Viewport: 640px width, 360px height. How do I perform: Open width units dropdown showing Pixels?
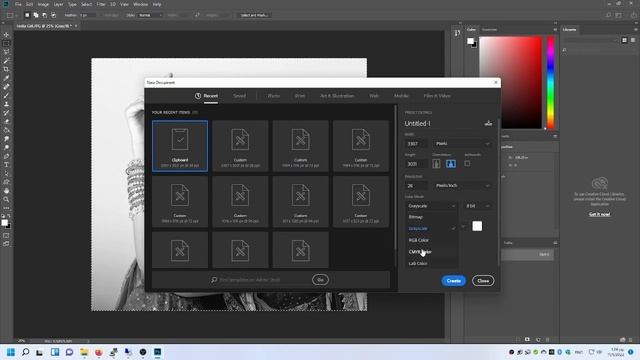click(x=462, y=144)
